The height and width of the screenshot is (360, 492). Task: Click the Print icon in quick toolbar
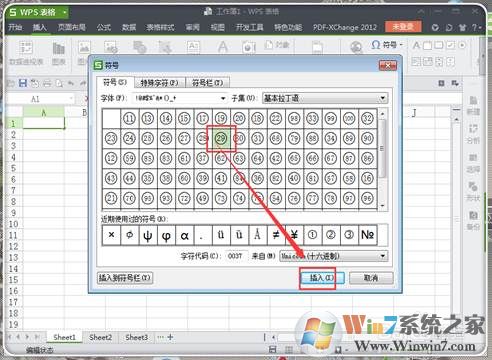[x=47, y=83]
